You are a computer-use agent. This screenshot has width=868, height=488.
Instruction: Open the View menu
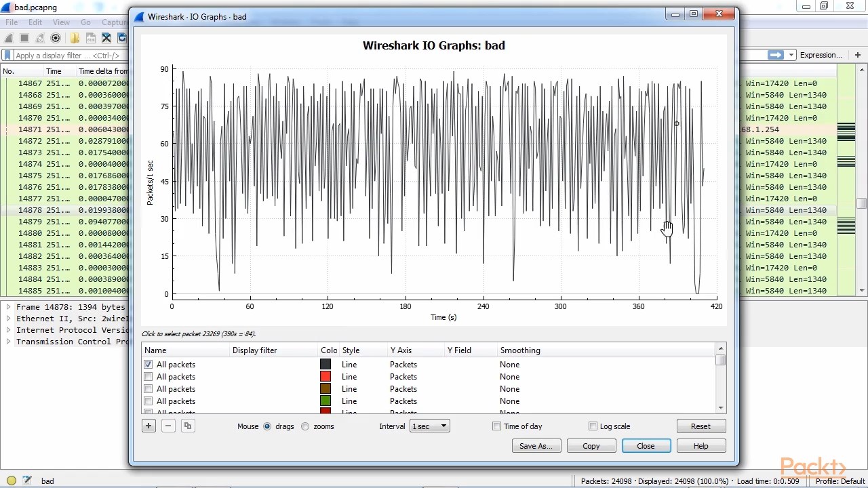tap(61, 22)
